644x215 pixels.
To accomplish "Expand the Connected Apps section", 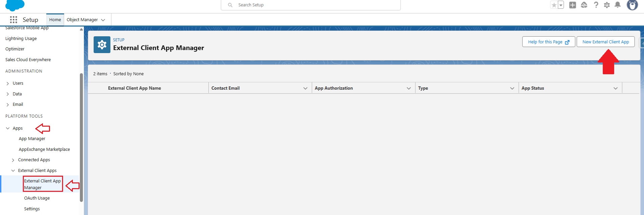I will 13,160.
